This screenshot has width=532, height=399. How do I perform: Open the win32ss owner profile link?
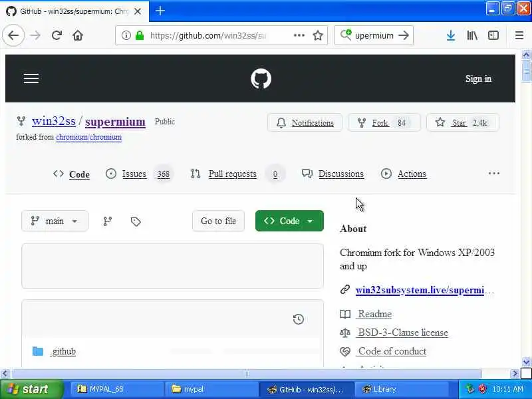click(x=54, y=121)
